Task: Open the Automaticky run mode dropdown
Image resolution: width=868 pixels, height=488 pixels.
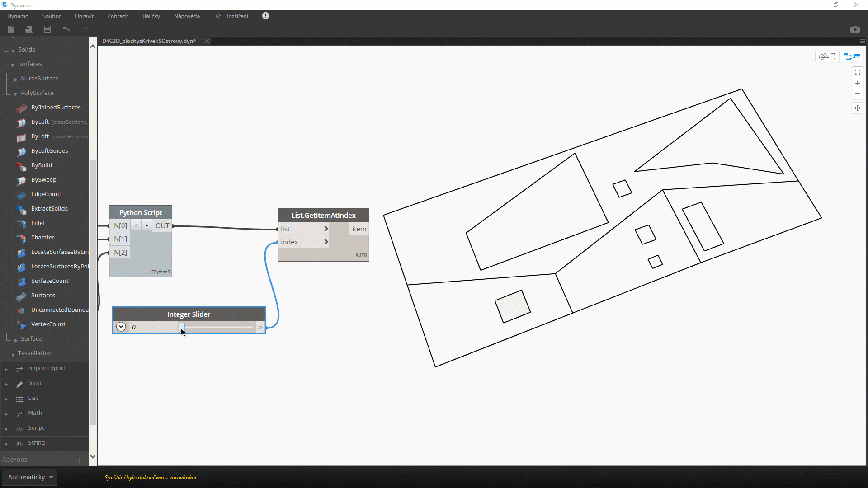Action: [29, 477]
